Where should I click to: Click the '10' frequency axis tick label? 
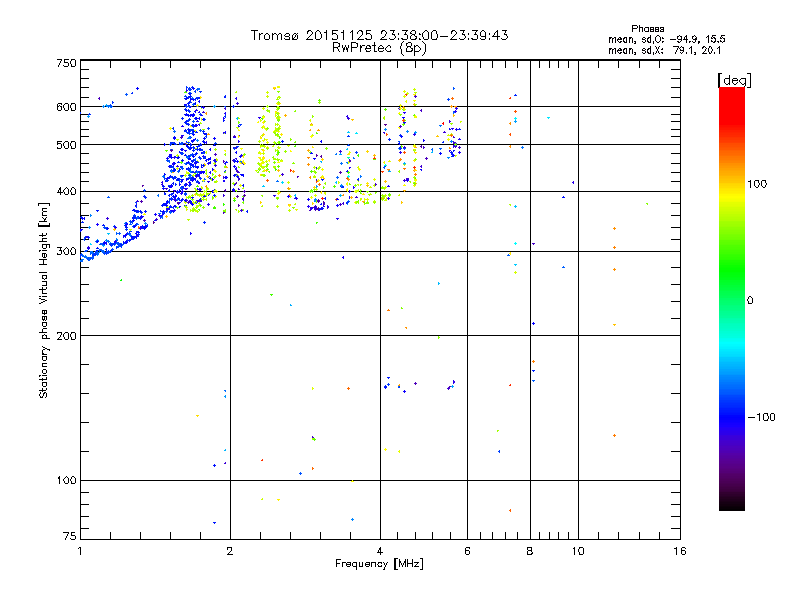578,551
